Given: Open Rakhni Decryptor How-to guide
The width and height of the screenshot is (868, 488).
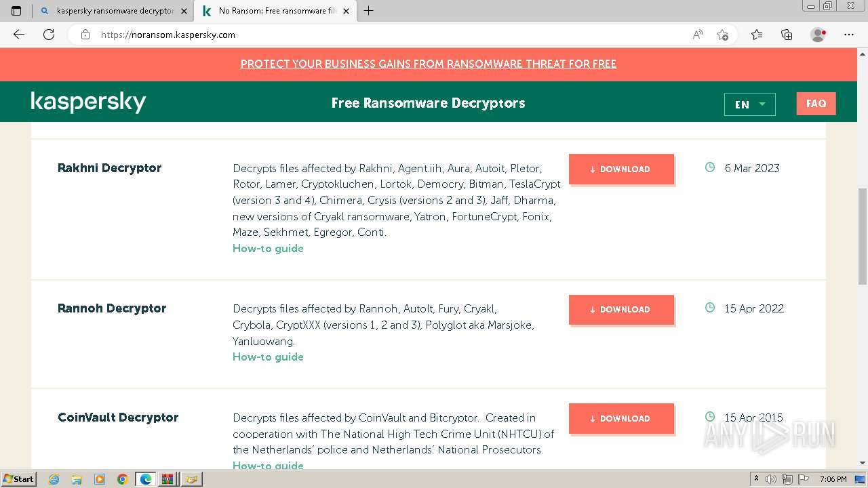Looking at the screenshot, I should (268, 248).
